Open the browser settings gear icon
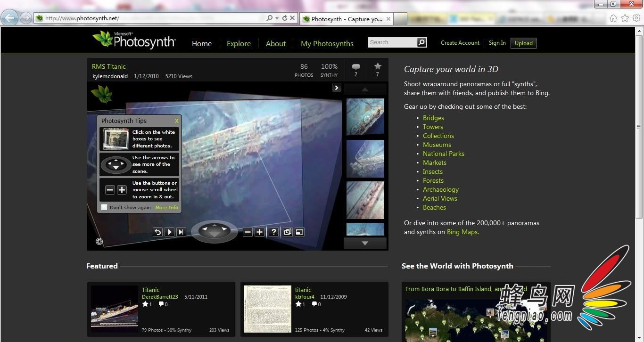The image size is (644, 342). click(636, 18)
